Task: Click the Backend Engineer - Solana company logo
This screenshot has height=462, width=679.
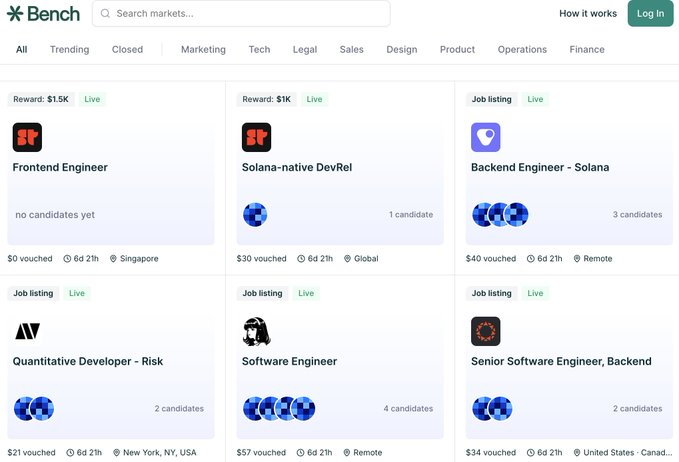Action: coord(485,137)
